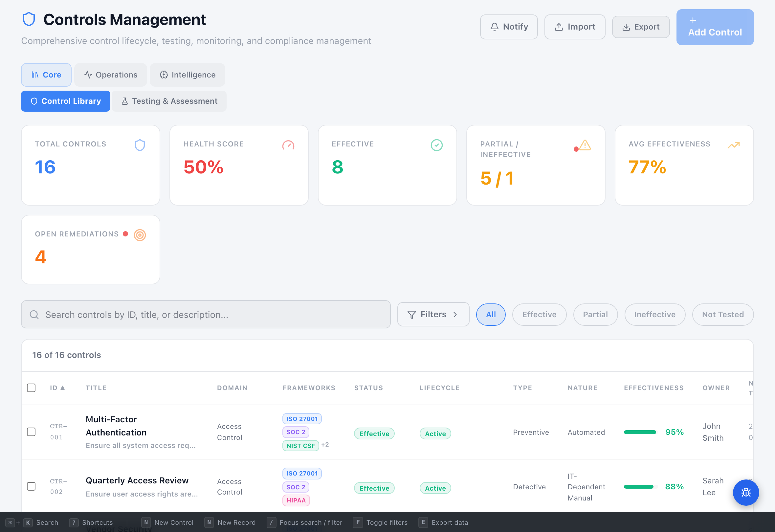Check the select-all checkbox in the table header
775x532 pixels.
pyautogui.click(x=31, y=388)
